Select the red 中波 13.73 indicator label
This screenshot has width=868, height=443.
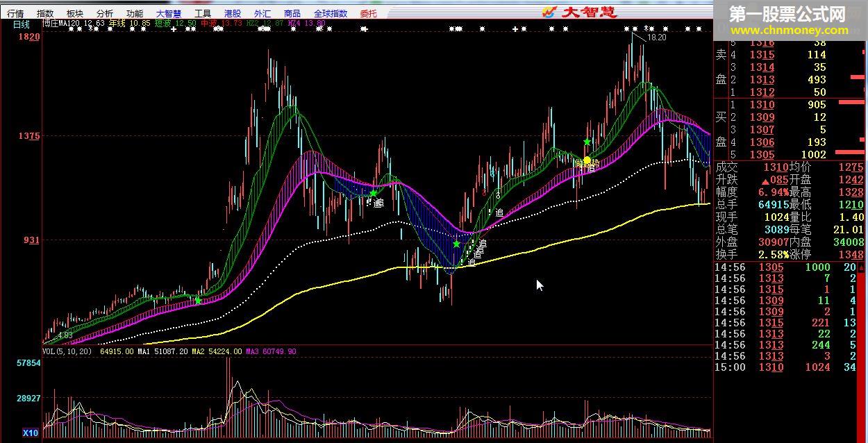(x=222, y=24)
